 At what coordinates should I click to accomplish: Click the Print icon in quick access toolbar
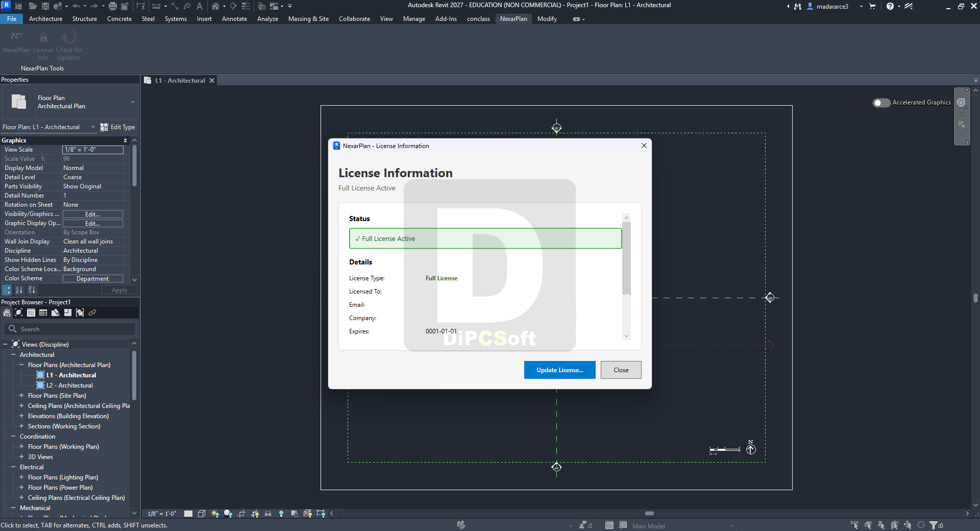tap(113, 6)
